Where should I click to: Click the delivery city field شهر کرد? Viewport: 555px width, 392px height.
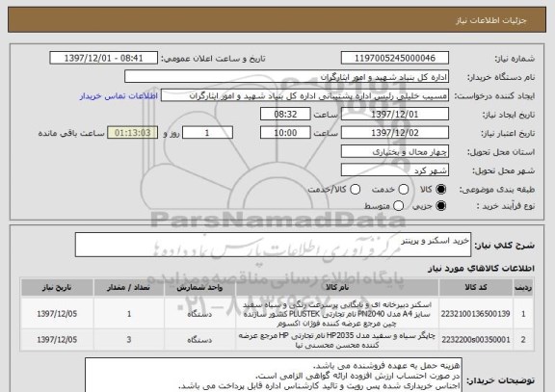coord(395,170)
